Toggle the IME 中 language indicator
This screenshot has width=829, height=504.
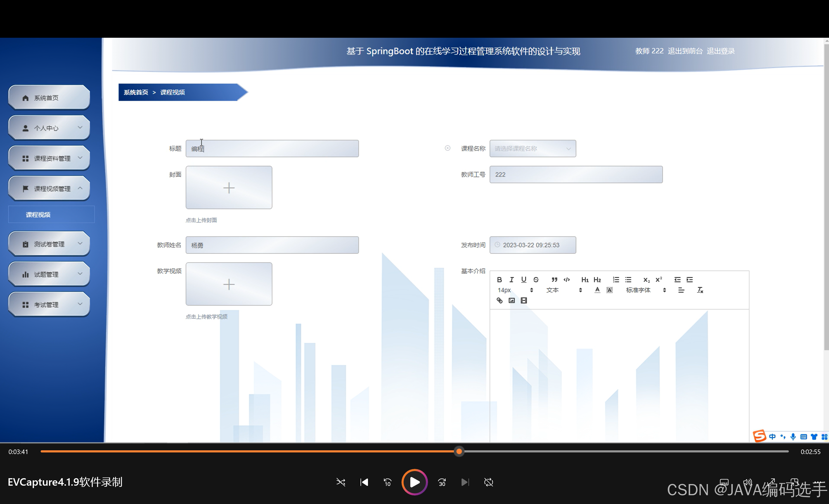pyautogui.click(x=772, y=437)
